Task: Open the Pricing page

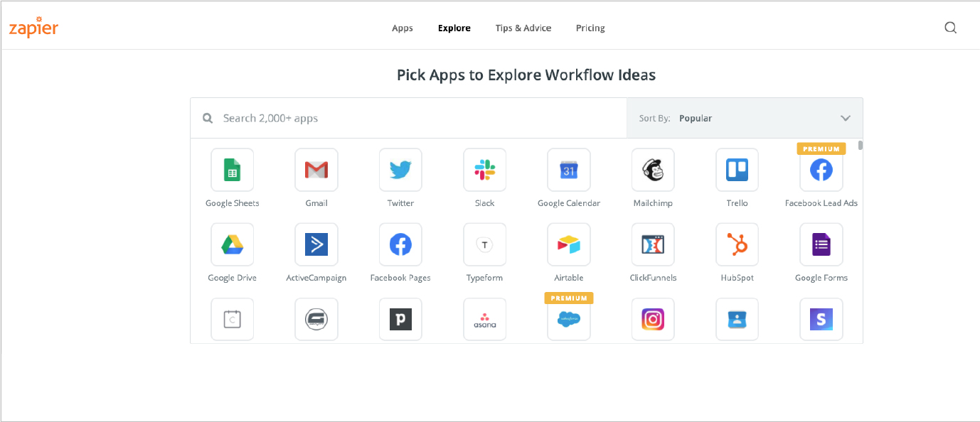Action: pos(590,28)
